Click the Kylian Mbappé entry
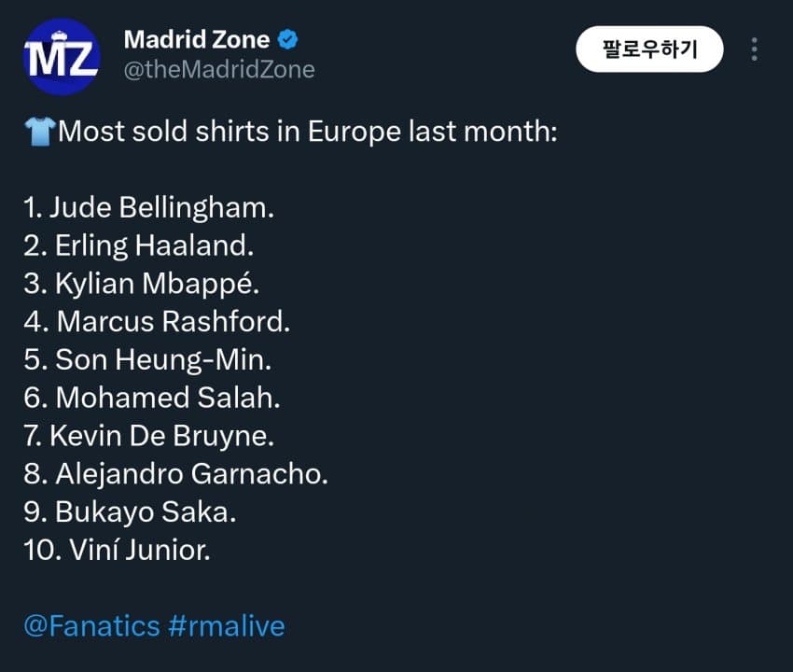Viewport: 793px width, 672px height. coord(146,284)
